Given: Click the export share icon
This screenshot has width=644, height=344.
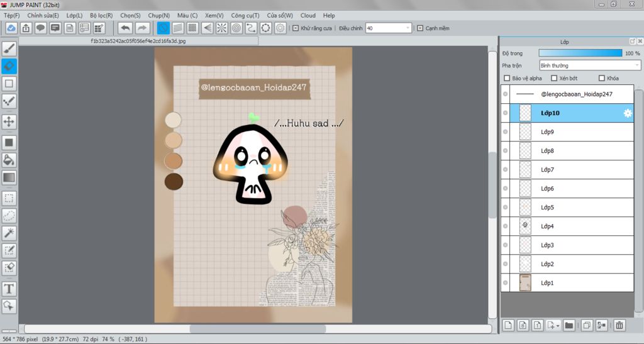Looking at the screenshot, I should (26, 28).
